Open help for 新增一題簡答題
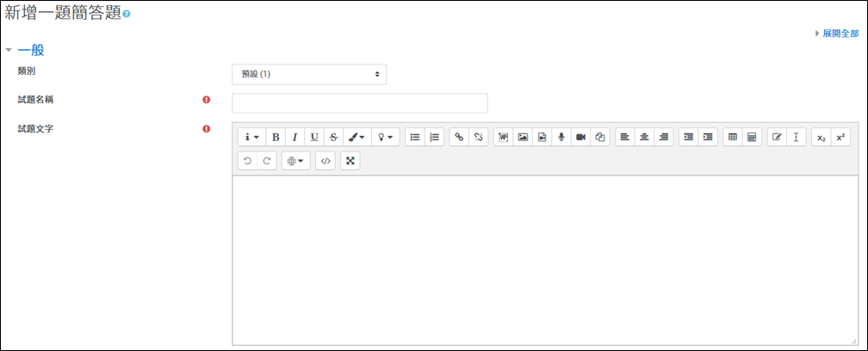The image size is (868, 351). [127, 15]
